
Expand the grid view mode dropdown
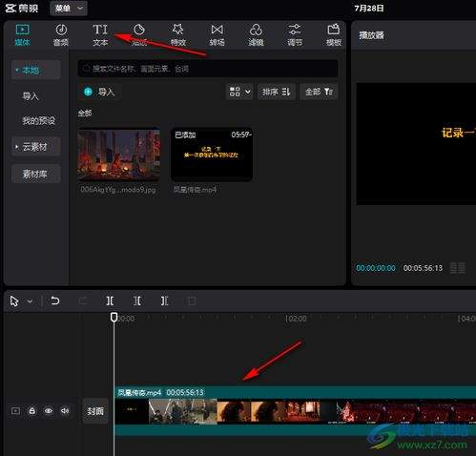click(239, 92)
